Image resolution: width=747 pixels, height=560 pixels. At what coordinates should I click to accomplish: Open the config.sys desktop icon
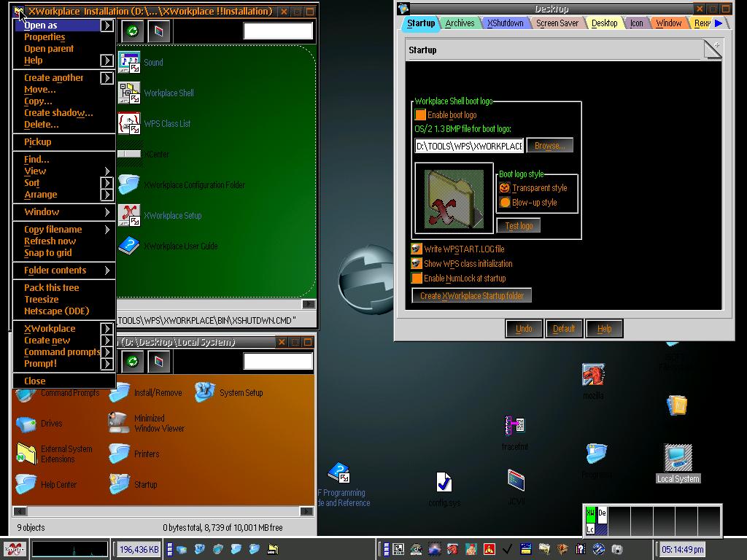[444, 483]
